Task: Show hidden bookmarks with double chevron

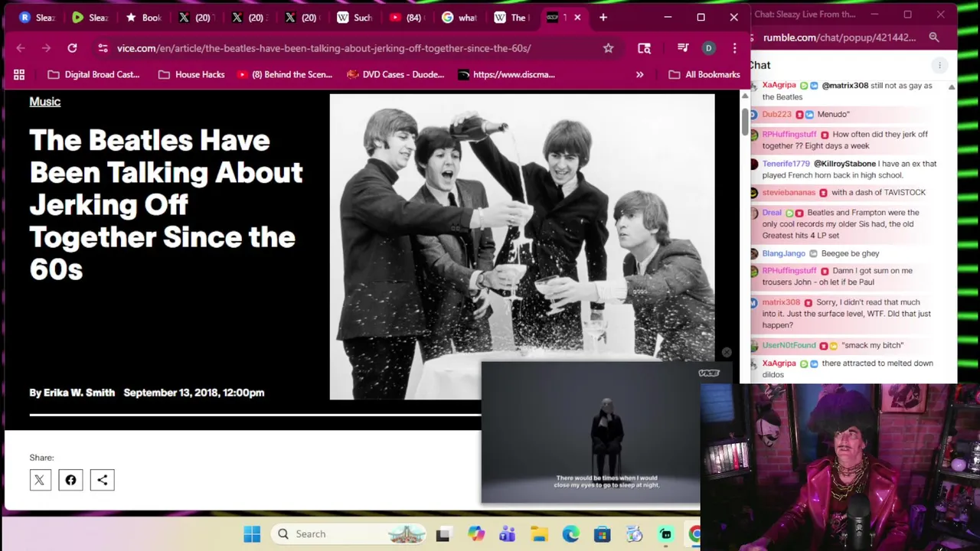Action: (x=639, y=74)
